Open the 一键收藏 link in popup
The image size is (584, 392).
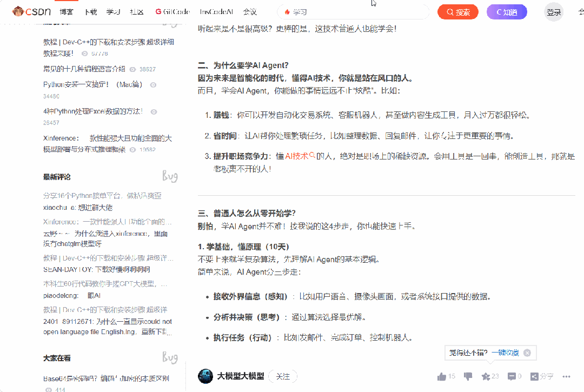coord(506,353)
